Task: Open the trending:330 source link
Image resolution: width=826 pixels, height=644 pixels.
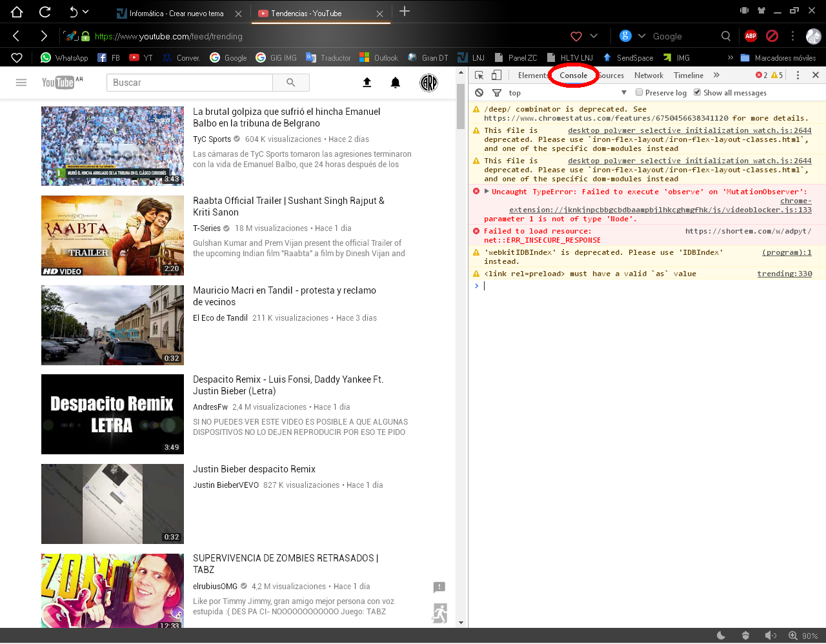Action: pyautogui.click(x=784, y=274)
